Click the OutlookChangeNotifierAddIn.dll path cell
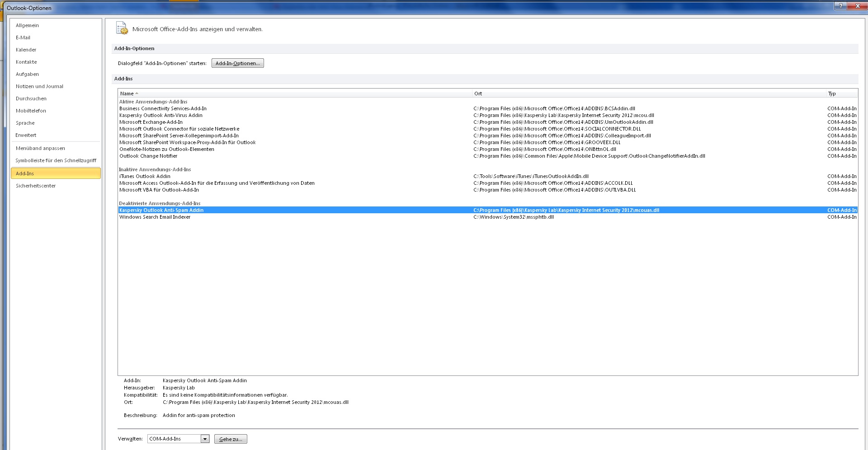This screenshot has width=868, height=450. (590, 156)
